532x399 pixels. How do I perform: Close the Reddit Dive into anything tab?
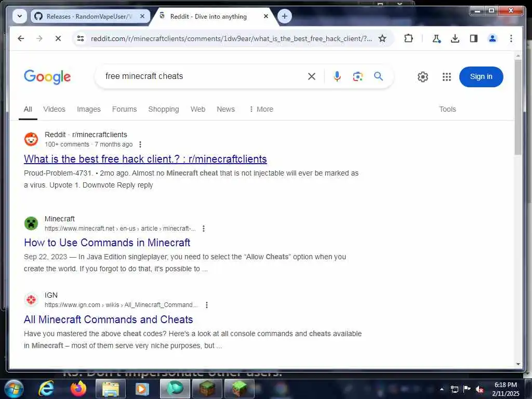coord(266,16)
